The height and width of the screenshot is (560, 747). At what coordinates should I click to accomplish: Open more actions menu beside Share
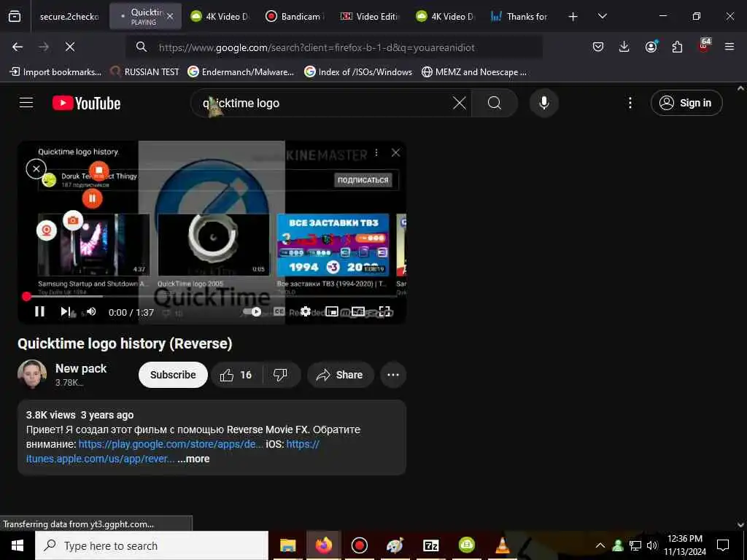393,375
